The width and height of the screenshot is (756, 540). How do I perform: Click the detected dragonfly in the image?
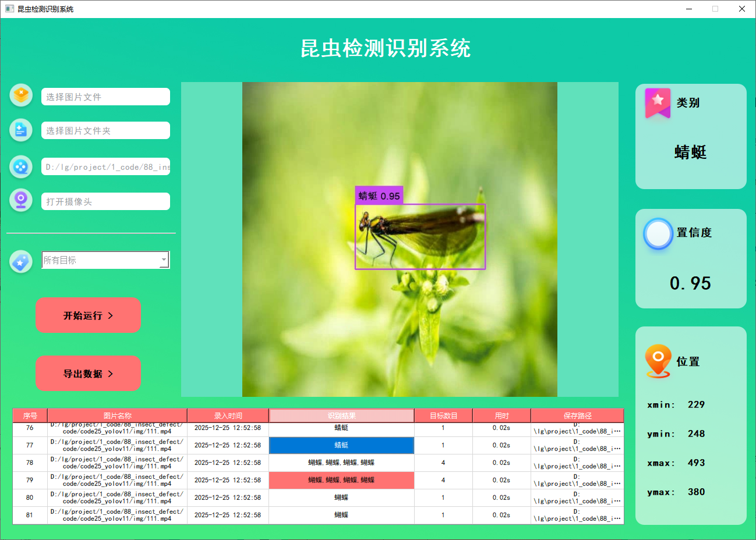click(420, 237)
